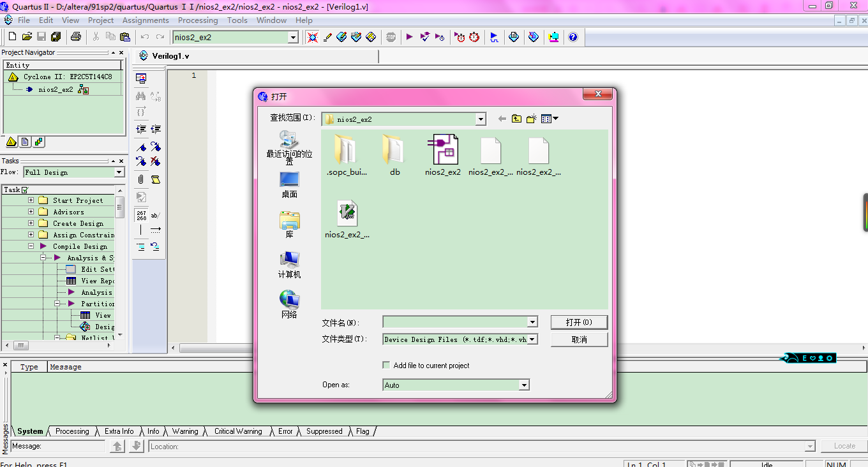
Task: Click the Tasks panel vertical scrollbar thumb
Action: coord(120,207)
